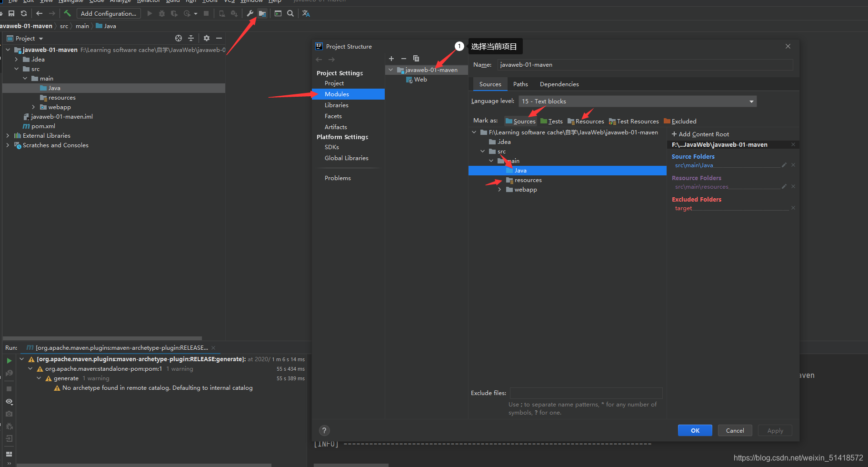
Task: Click the back arrow in Project Structure
Action: tap(319, 60)
